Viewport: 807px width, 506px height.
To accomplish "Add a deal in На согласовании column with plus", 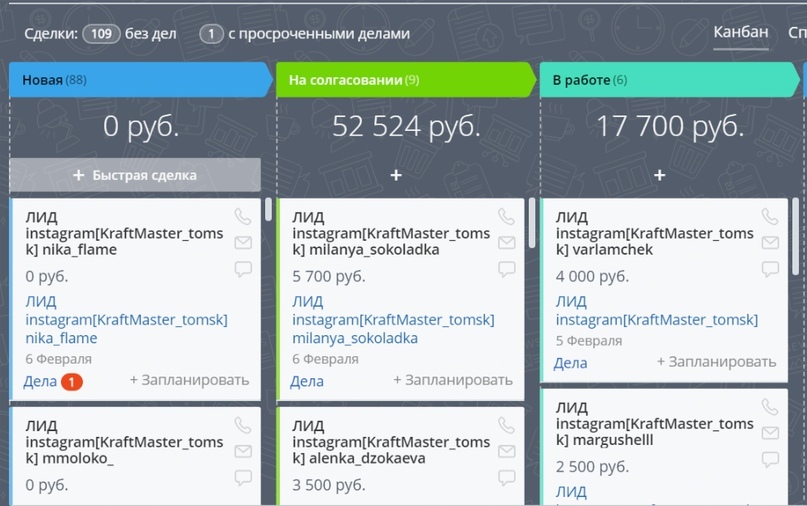I will [x=396, y=175].
